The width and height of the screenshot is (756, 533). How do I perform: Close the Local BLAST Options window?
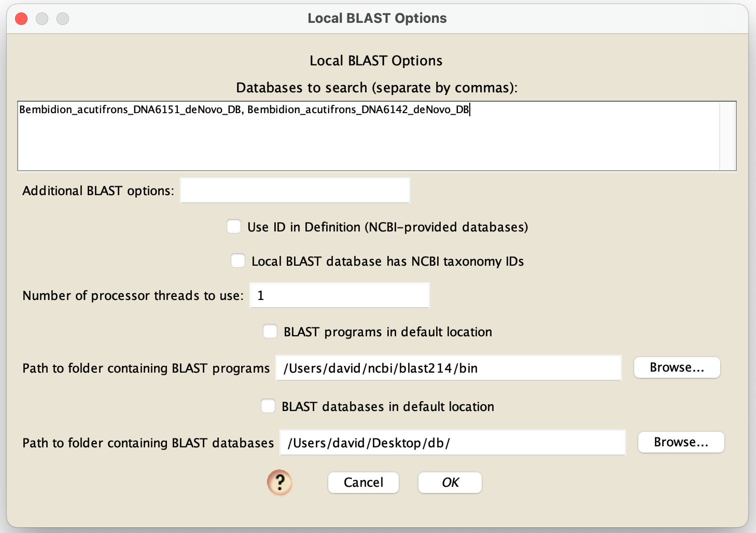click(21, 19)
